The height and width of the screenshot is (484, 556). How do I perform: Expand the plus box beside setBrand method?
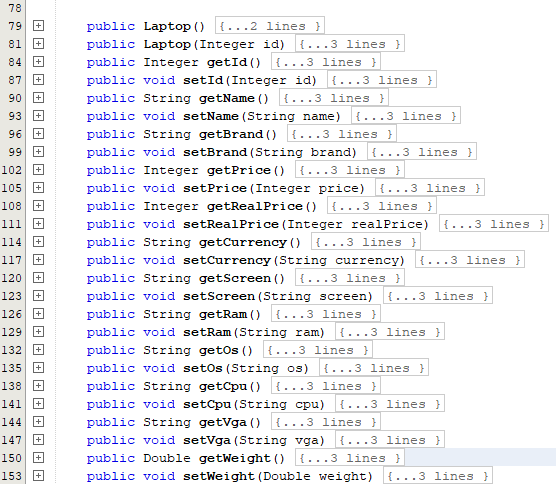pos(38,152)
